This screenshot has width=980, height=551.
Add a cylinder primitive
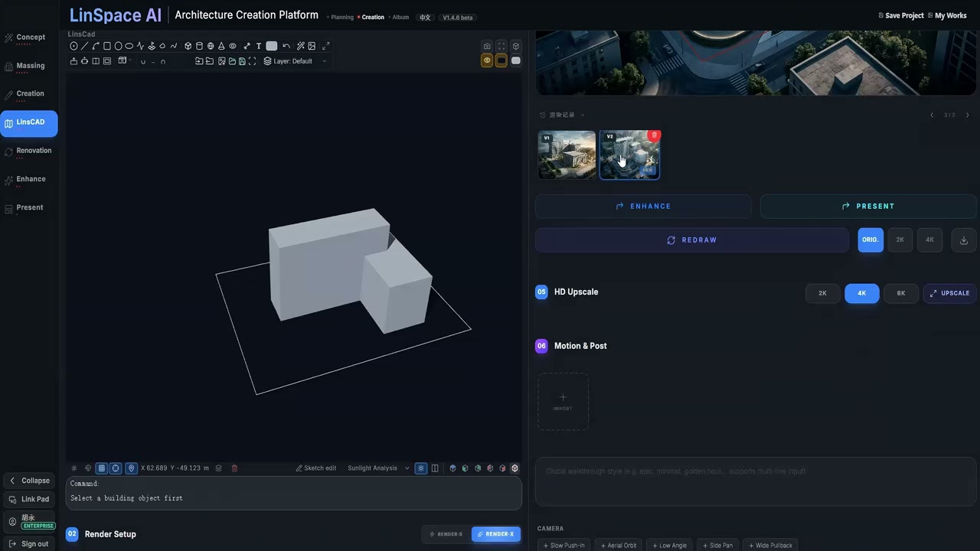(x=199, y=46)
